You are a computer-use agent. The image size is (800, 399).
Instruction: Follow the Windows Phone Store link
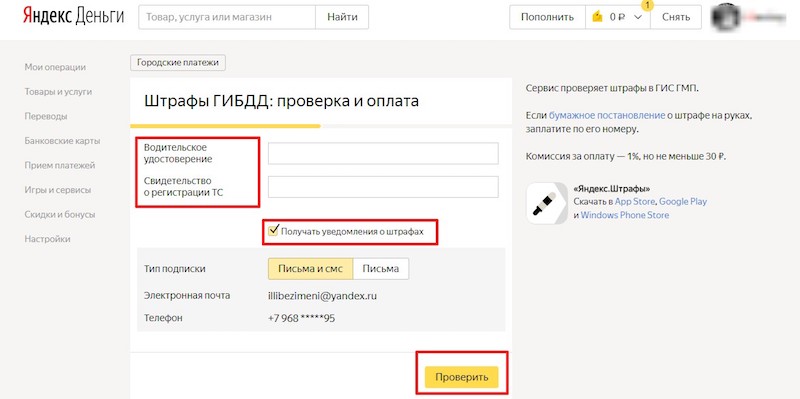pos(624,215)
